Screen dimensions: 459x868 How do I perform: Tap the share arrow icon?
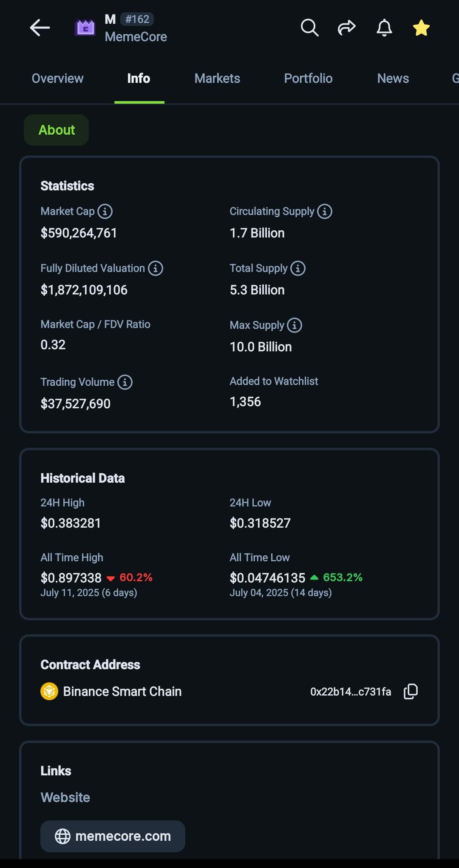346,28
